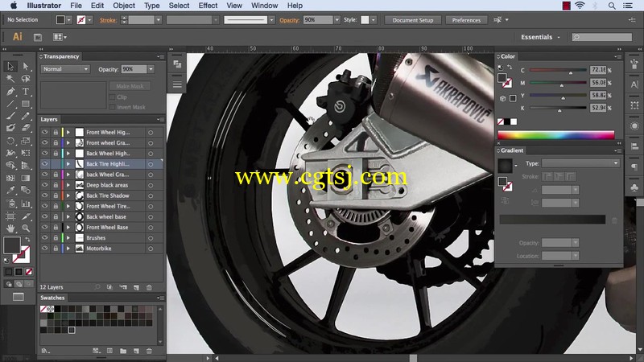Expand the Motorbike layer

(x=68, y=249)
